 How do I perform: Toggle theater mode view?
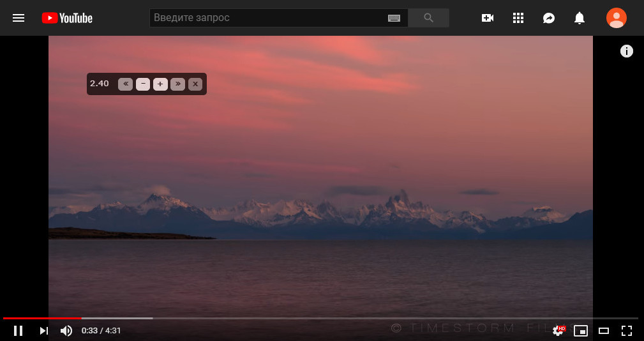(603, 330)
